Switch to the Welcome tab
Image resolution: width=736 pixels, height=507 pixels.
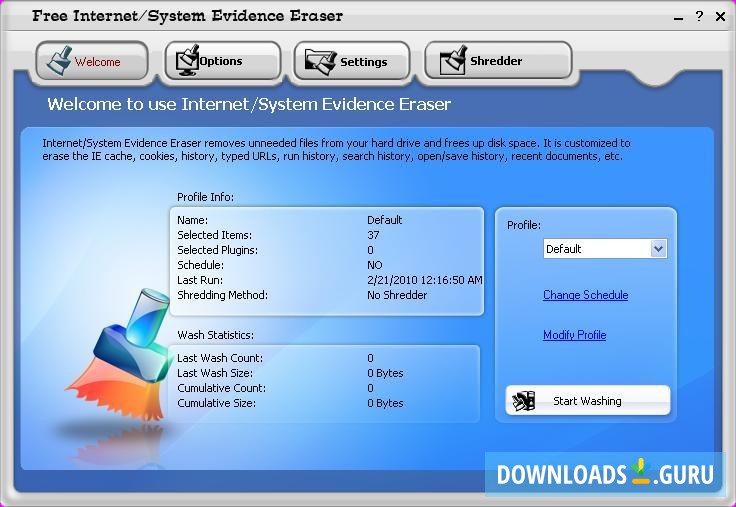tap(92, 61)
